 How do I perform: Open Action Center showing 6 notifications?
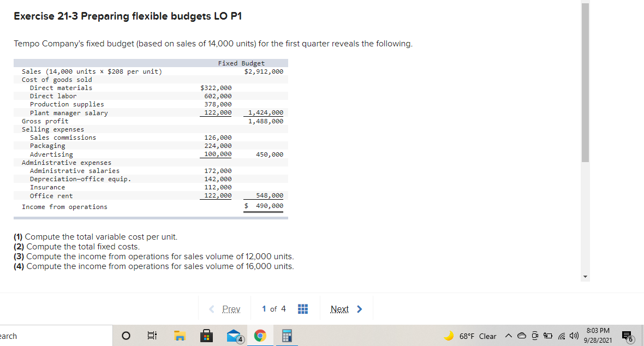point(628,337)
